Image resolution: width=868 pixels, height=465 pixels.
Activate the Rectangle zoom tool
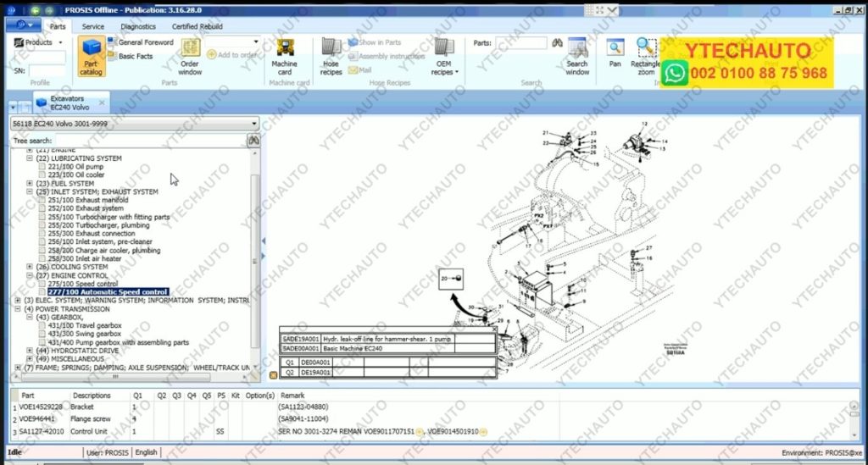pos(646,56)
